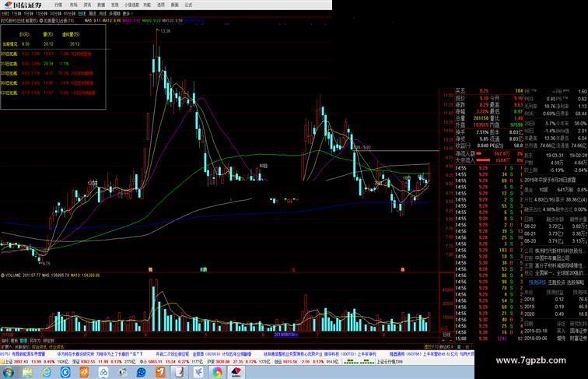Click the MA5 value label
The image size is (588, 379).
(93, 21)
